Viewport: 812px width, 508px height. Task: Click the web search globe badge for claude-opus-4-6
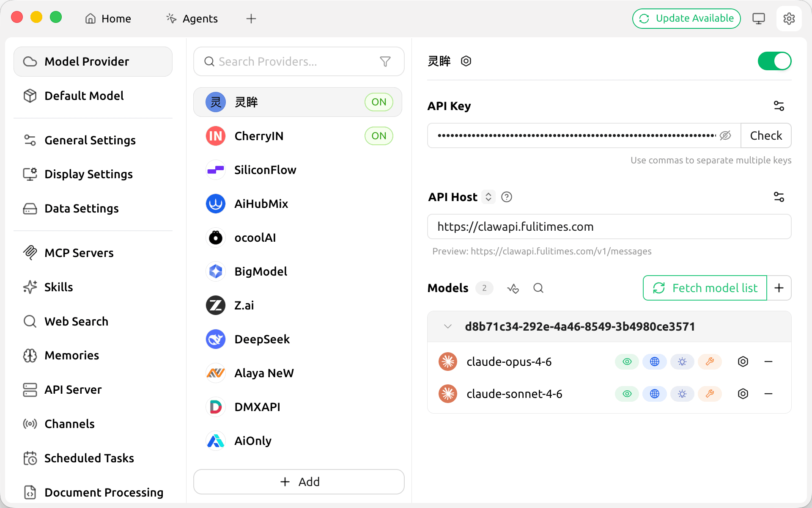click(655, 362)
